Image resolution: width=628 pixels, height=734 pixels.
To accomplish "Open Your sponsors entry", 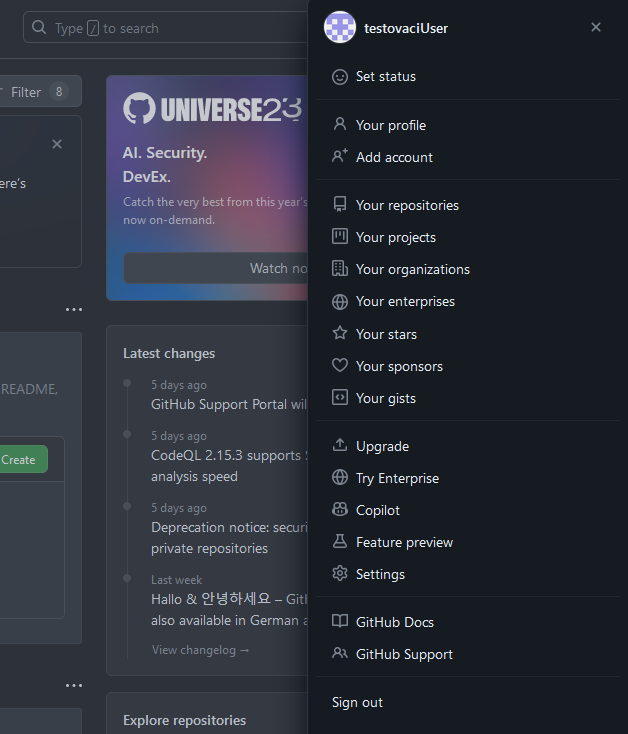I will click(468, 366).
